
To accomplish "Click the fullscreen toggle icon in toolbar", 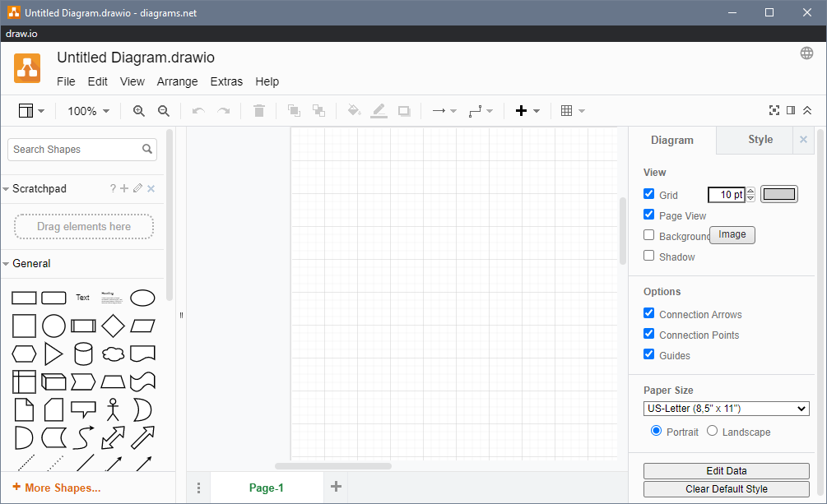I will (x=774, y=111).
